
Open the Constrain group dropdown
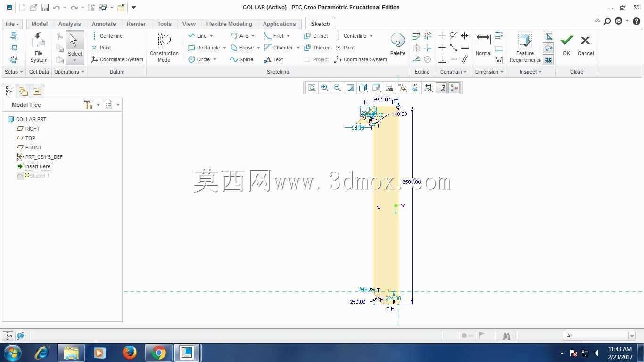pos(453,72)
